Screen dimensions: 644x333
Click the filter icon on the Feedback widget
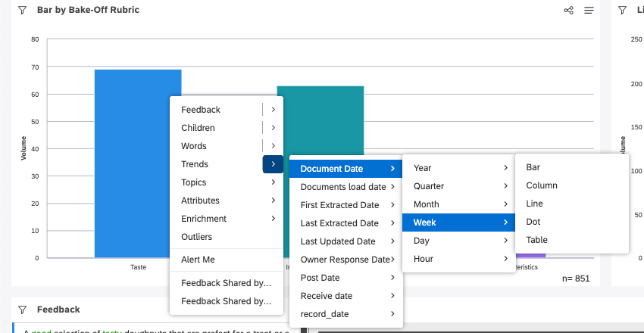point(22,310)
